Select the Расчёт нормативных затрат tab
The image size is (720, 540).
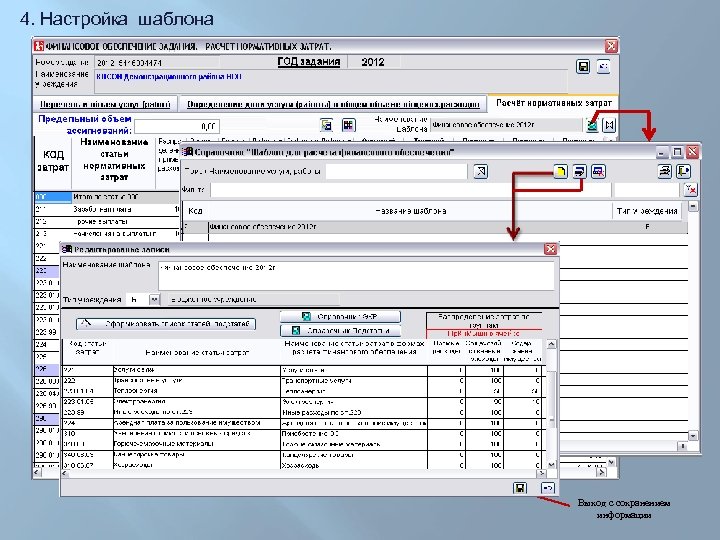click(554, 103)
